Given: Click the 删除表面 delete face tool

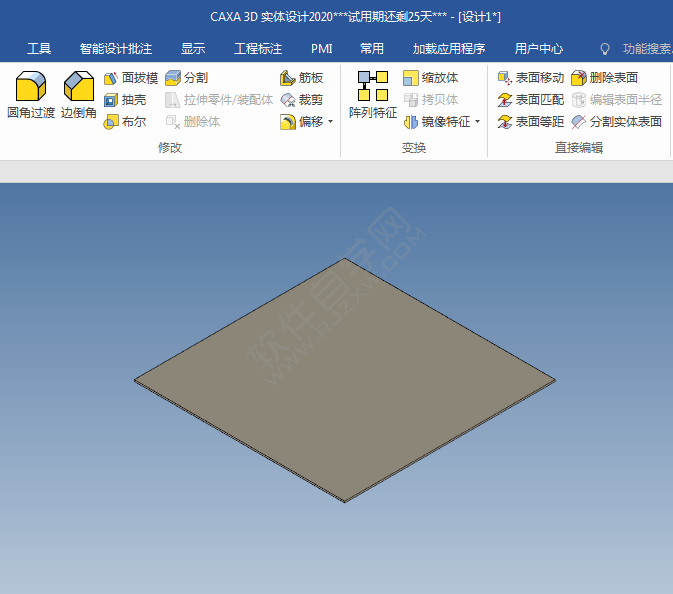Looking at the screenshot, I should pos(604,78).
